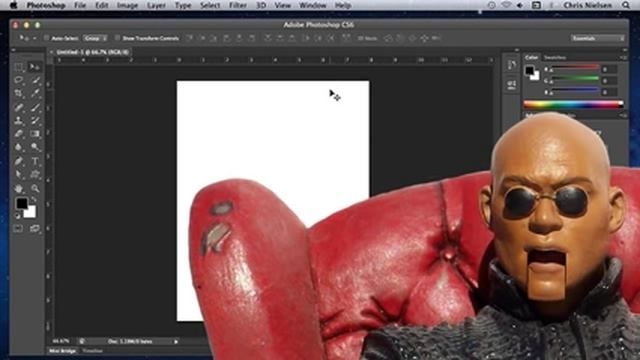The height and width of the screenshot is (360, 640).
Task: Select the Pen tool
Action: click(19, 161)
